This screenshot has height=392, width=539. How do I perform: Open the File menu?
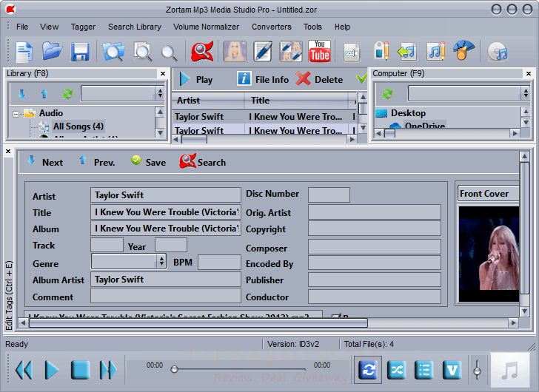pos(22,27)
